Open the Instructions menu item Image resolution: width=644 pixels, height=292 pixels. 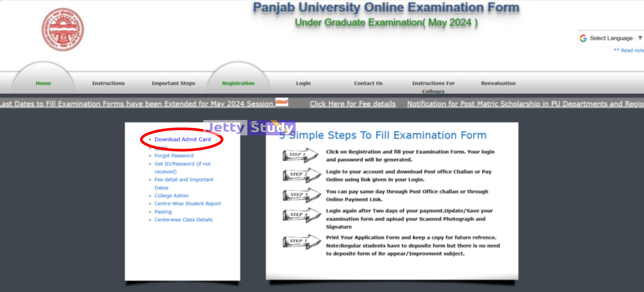(108, 83)
